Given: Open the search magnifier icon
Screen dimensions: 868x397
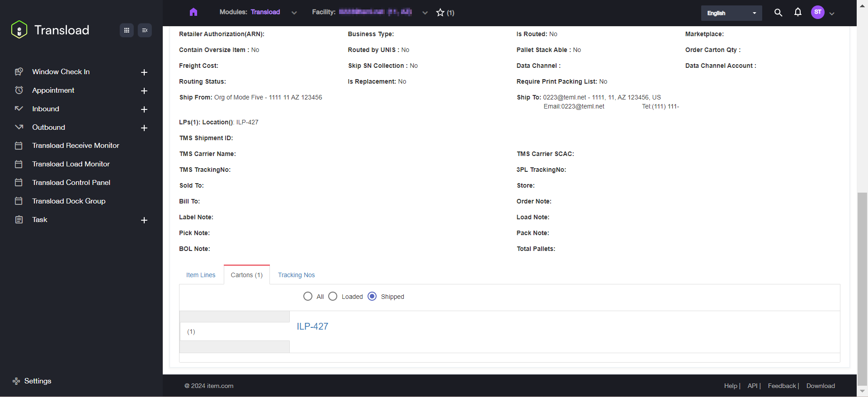Looking at the screenshot, I should 778,13.
